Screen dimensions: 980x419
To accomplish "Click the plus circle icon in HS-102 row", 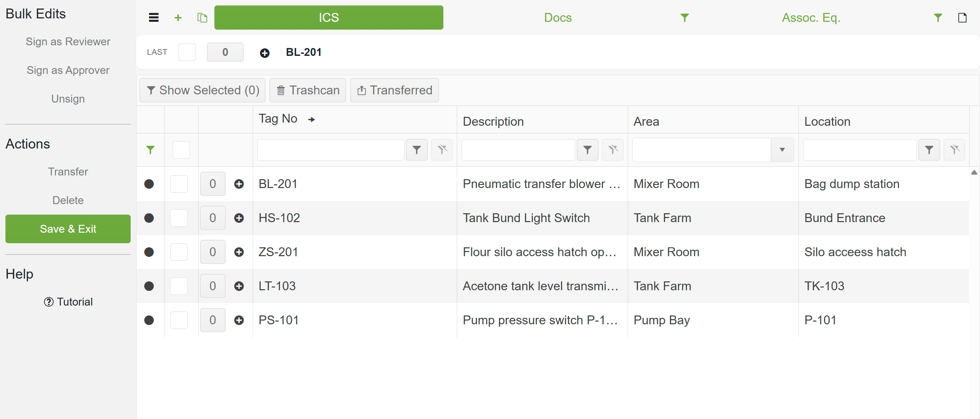I will [x=239, y=218].
